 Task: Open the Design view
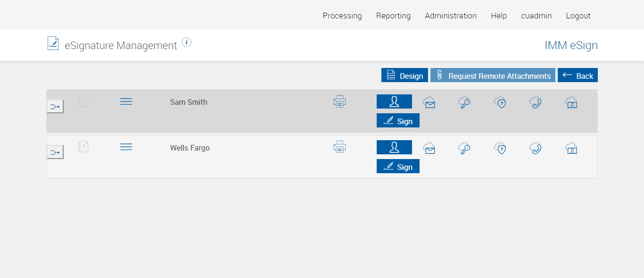click(x=405, y=76)
